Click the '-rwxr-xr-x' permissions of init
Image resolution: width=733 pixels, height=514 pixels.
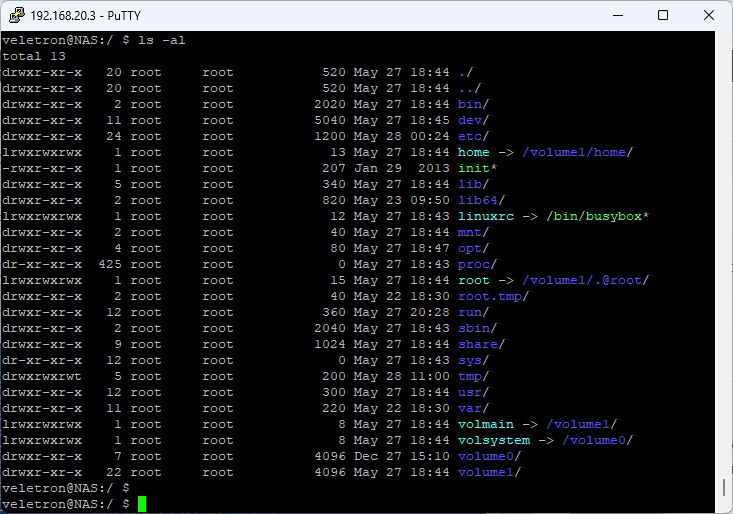(x=42, y=168)
